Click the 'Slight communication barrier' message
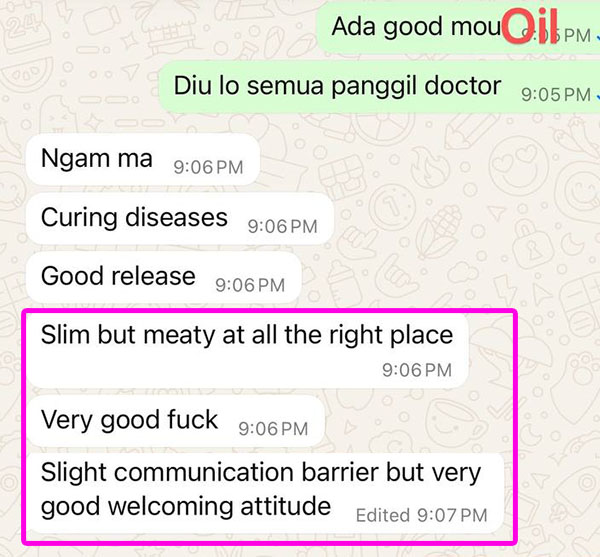This screenshot has width=600, height=557. click(x=264, y=492)
